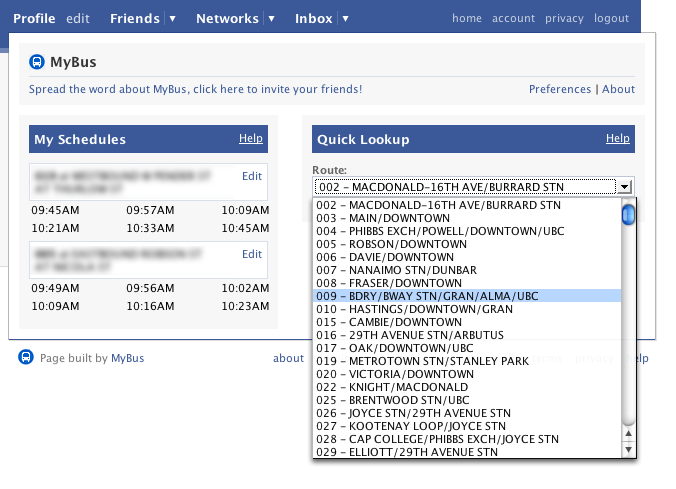This screenshot has height=489, width=676.
Task: Select route 017 OAK/DOWNTOWN/UBC
Action: point(467,348)
